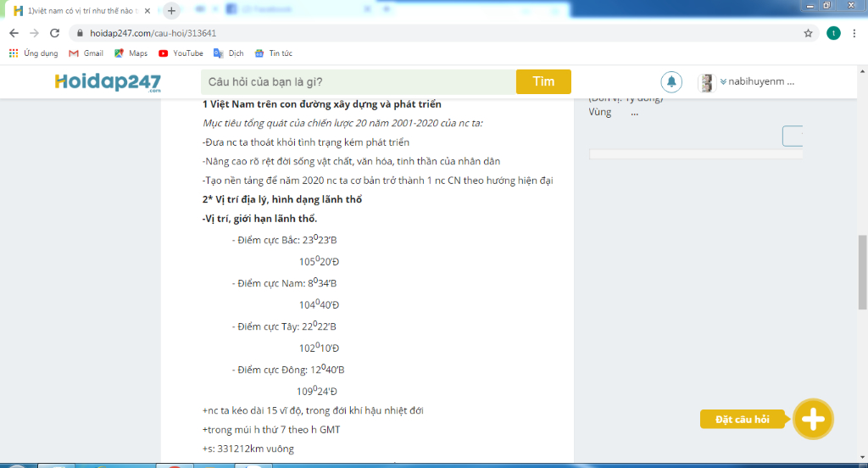This screenshot has width=868, height=468.
Task: Bookmark this page with the star icon
Action: [808, 33]
